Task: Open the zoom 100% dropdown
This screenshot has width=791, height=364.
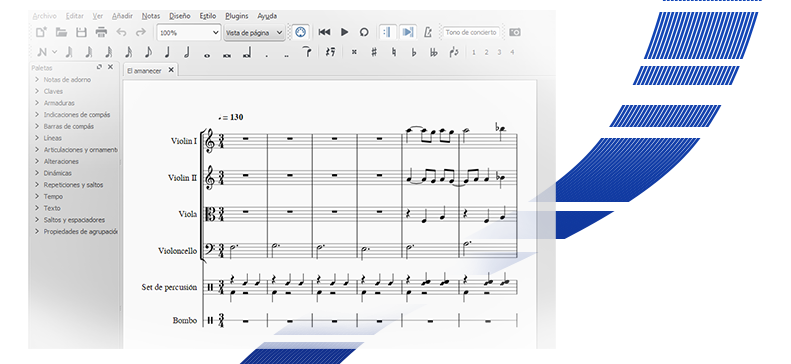Action: pos(189,33)
